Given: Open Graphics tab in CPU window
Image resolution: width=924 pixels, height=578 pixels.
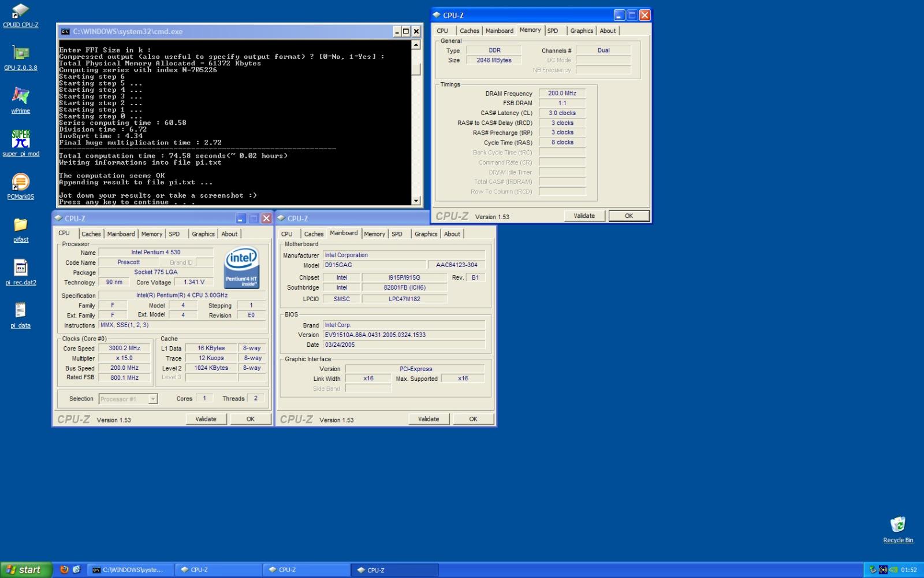Looking at the screenshot, I should pyautogui.click(x=203, y=234).
